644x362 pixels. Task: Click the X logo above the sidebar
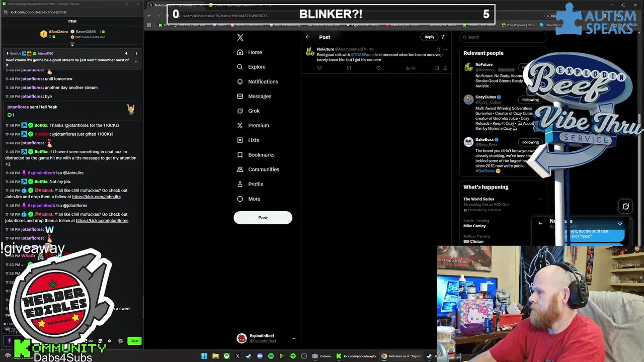pos(240,38)
